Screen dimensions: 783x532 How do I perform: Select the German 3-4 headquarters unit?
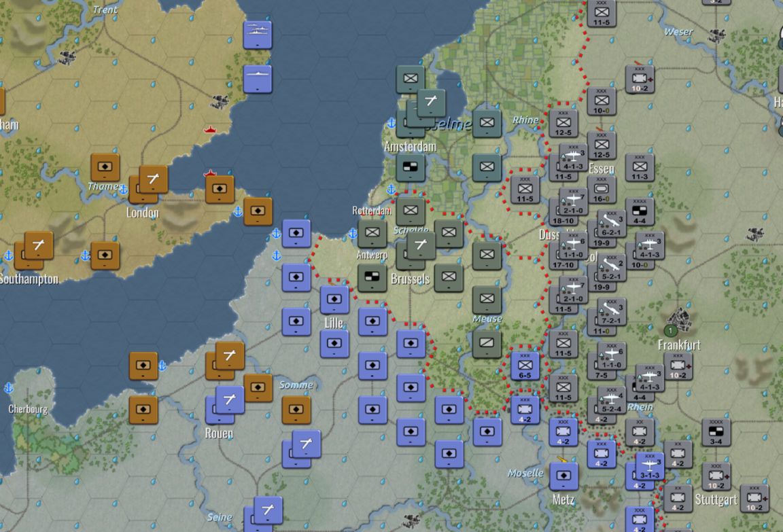click(716, 433)
